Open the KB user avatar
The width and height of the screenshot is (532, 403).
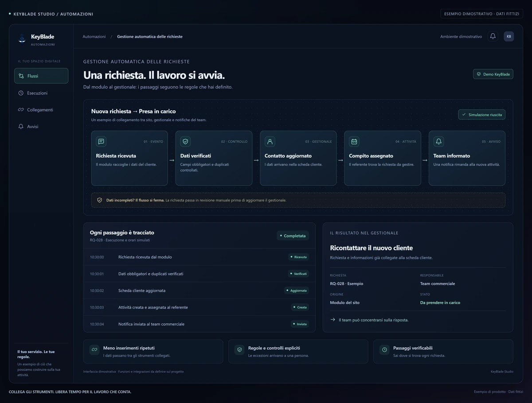coord(509,36)
